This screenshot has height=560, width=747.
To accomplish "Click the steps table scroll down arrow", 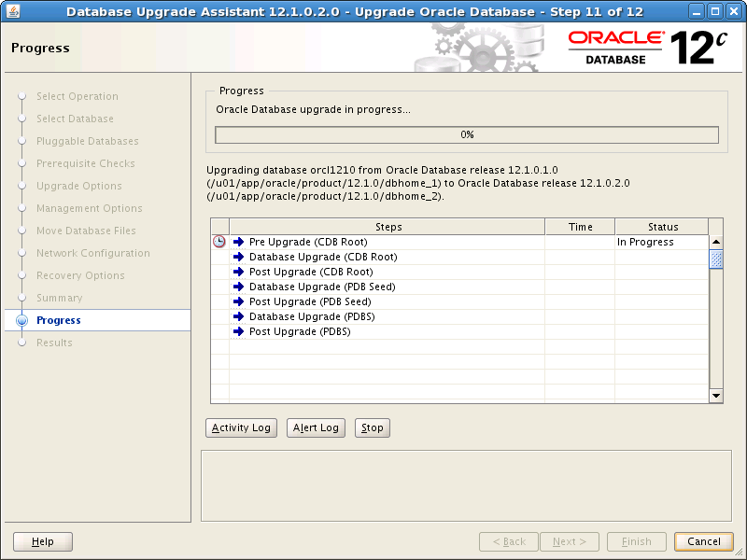I will (x=716, y=396).
